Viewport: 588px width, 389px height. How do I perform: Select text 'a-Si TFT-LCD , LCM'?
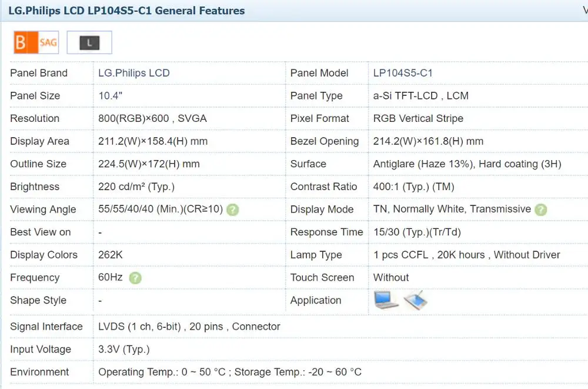421,96
